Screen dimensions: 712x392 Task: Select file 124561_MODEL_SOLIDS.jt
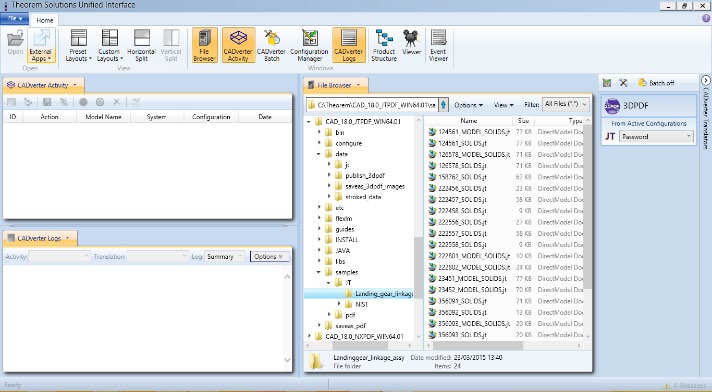coord(474,132)
